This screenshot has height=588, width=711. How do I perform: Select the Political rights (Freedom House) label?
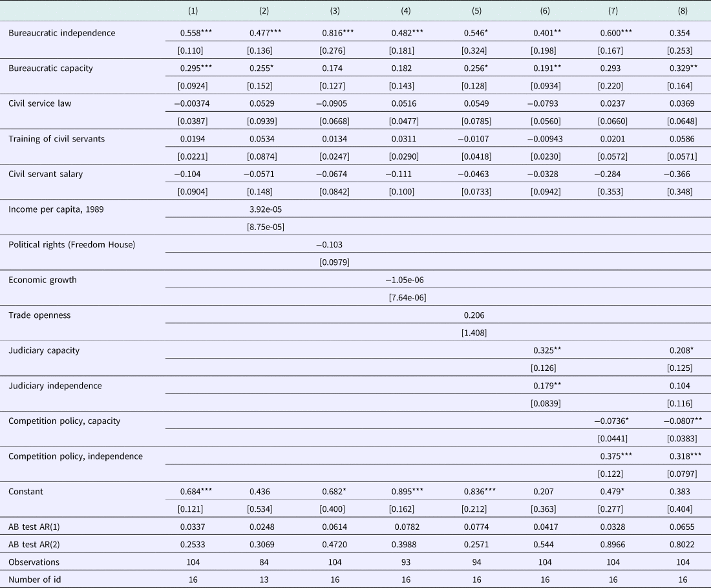[x=71, y=244]
